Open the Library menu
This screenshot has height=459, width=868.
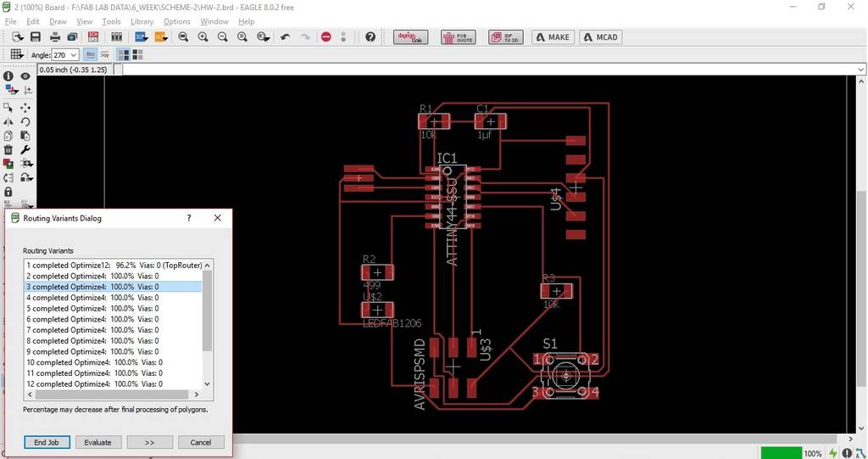click(142, 21)
